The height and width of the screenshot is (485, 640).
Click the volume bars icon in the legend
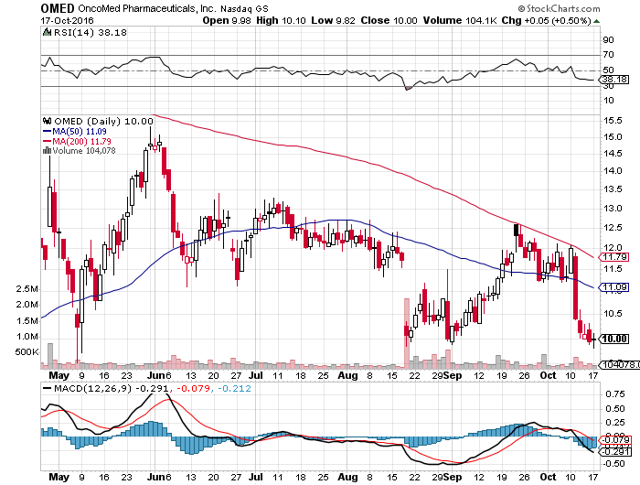pos(47,151)
